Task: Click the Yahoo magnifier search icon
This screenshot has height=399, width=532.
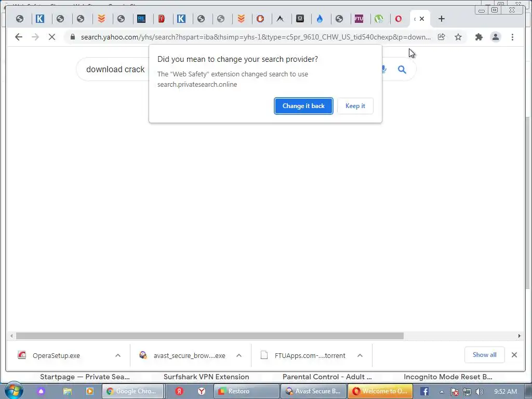Action: 402,70
